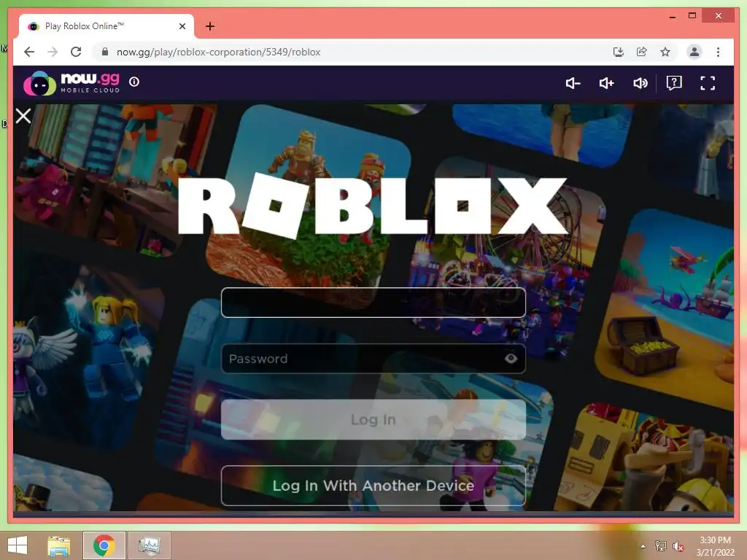
Task: Focus the Password field
Action: coord(373,359)
